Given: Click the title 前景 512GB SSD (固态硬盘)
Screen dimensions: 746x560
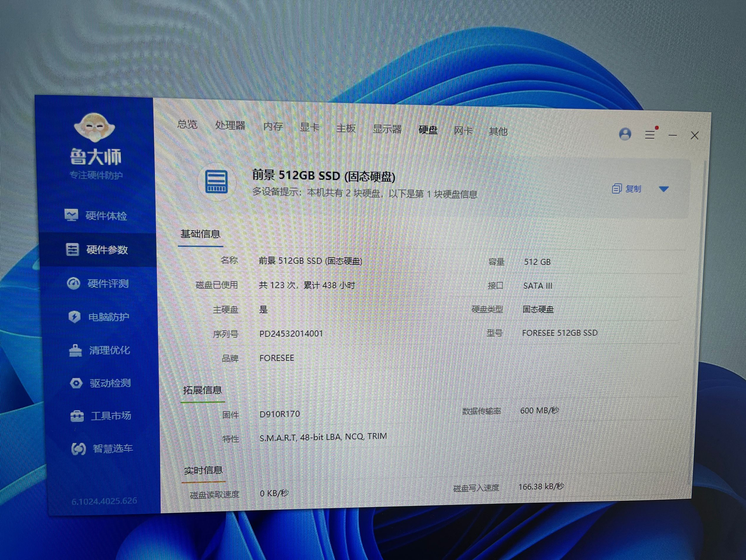Looking at the screenshot, I should tap(324, 176).
